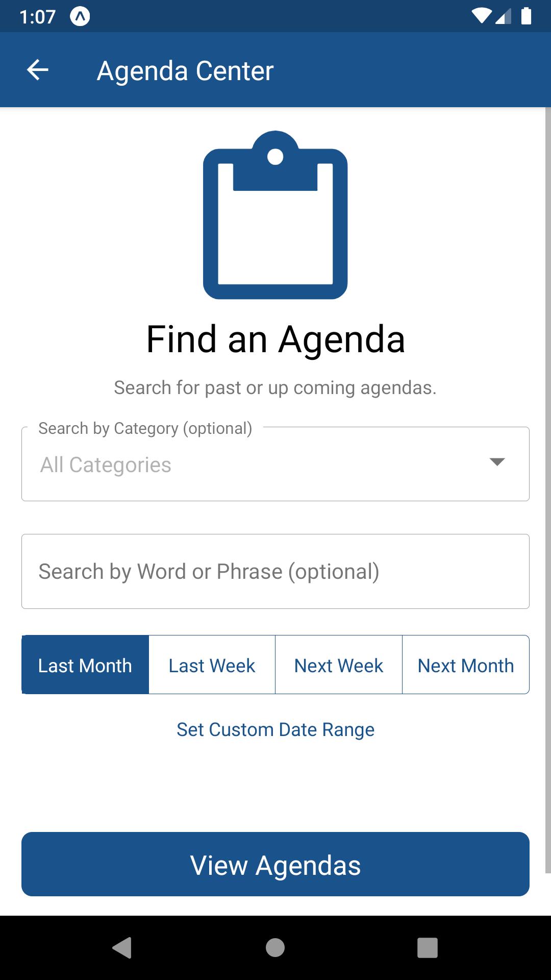Select the Next Month date range
Image resolution: width=551 pixels, height=980 pixels.
(466, 665)
